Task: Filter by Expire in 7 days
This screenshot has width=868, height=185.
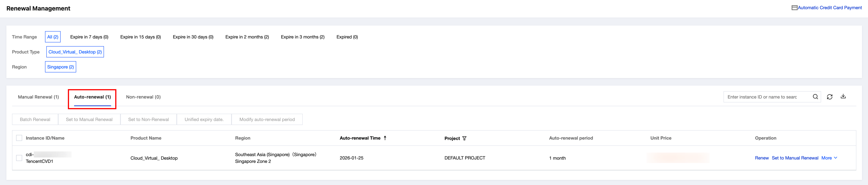Action: [89, 37]
